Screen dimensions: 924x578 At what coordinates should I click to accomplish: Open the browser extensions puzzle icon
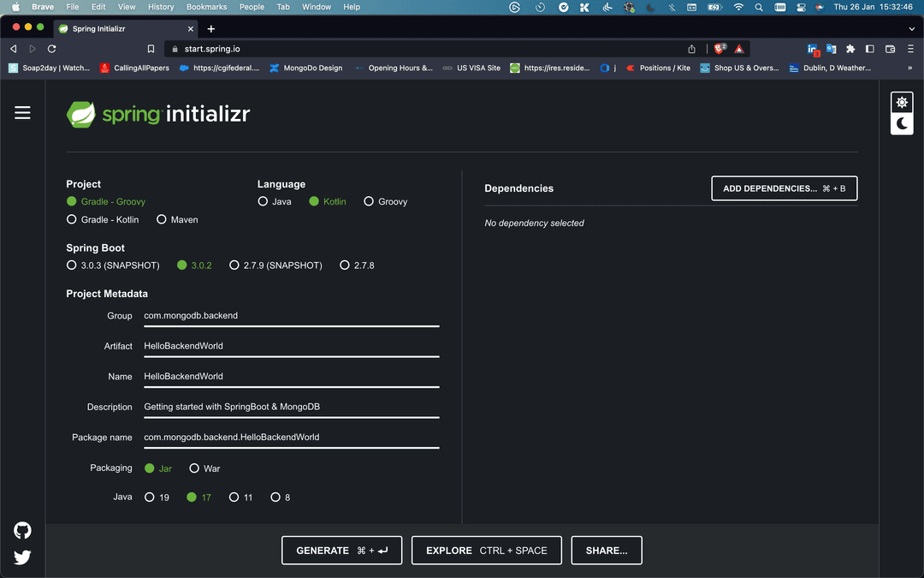pyautogui.click(x=850, y=49)
